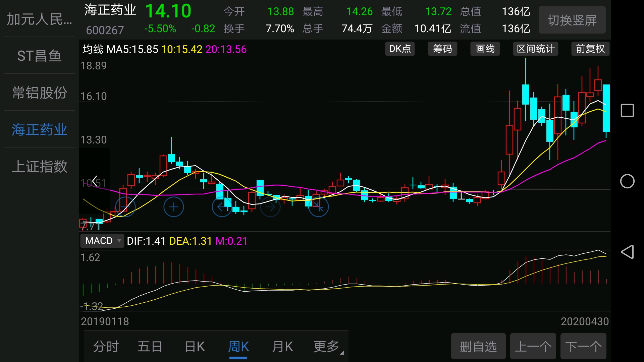Tap the current price 14.10

[168, 11]
